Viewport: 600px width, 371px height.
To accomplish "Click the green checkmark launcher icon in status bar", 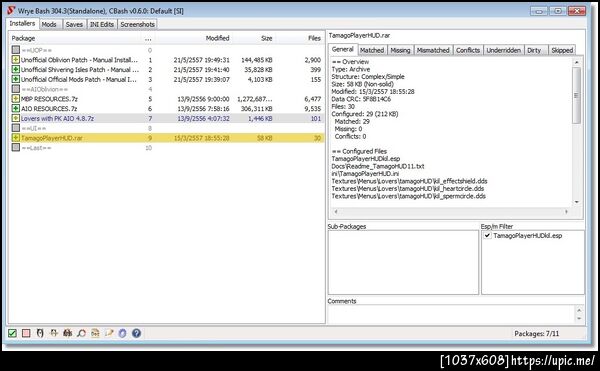I will [x=12, y=333].
